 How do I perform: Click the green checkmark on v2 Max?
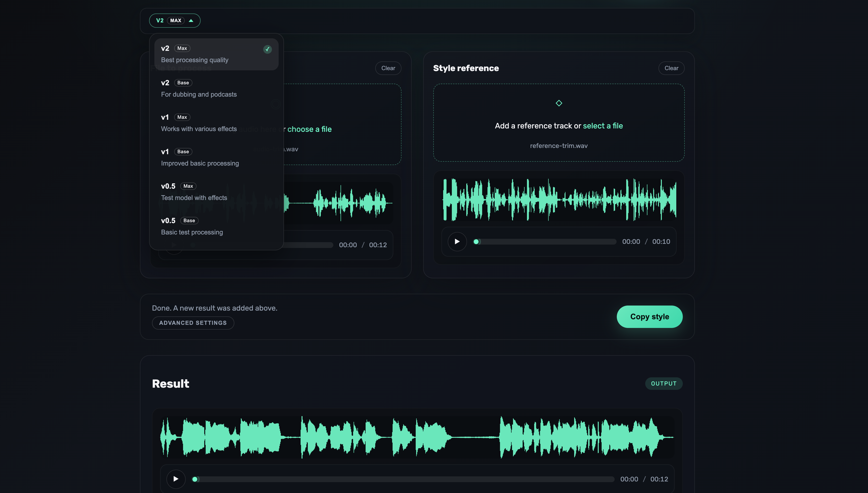pyautogui.click(x=267, y=49)
